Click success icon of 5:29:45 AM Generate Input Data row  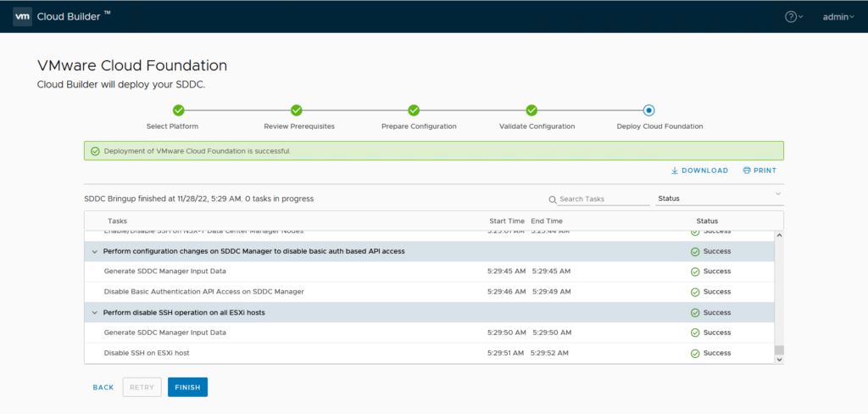[695, 271]
